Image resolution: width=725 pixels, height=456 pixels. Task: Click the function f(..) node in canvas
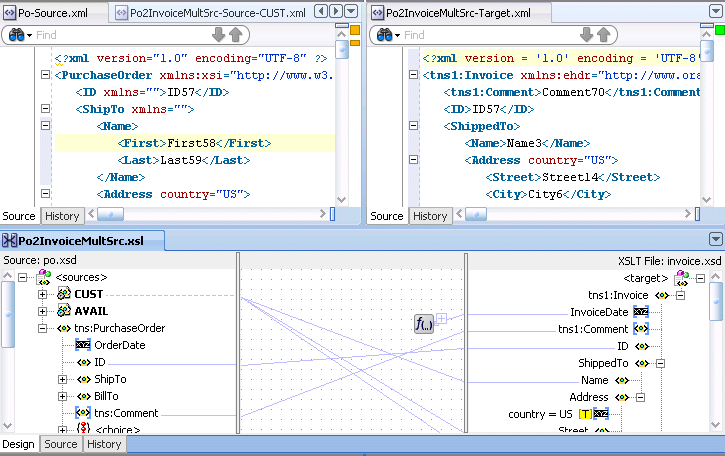tap(424, 323)
